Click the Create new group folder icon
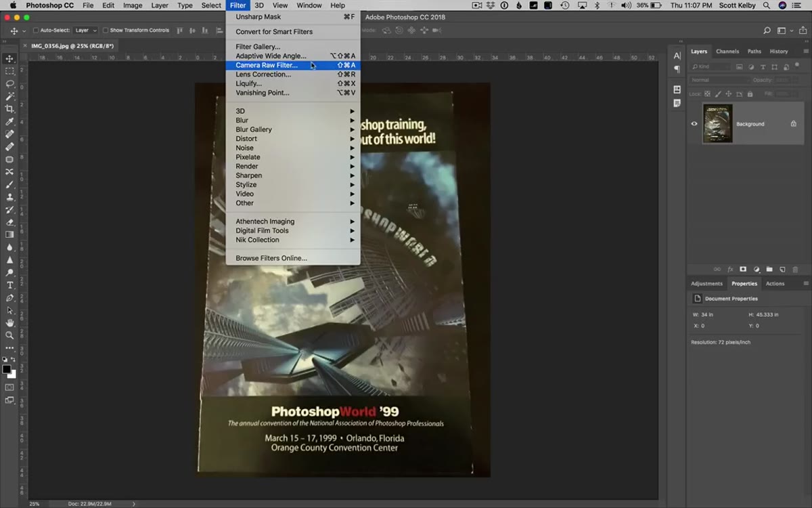Image resolution: width=812 pixels, height=508 pixels. (769, 270)
